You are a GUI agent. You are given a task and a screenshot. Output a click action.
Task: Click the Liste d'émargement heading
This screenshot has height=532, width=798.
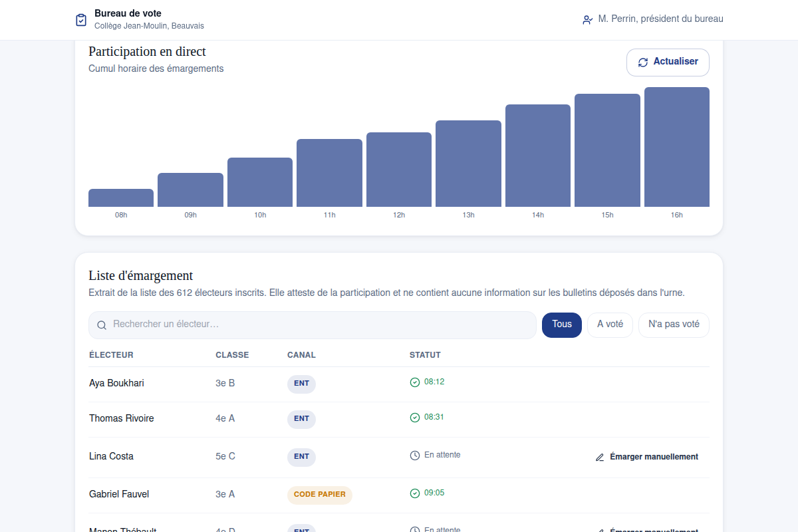pyautogui.click(x=140, y=275)
